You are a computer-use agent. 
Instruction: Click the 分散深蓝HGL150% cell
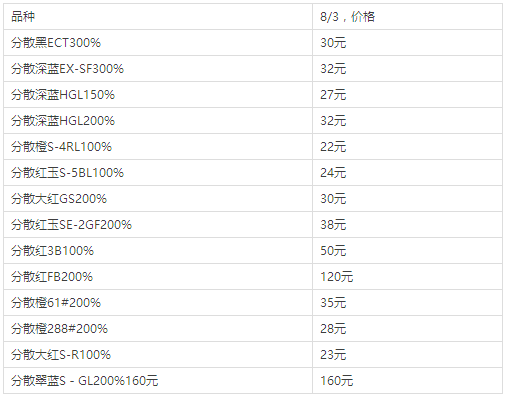coord(158,95)
